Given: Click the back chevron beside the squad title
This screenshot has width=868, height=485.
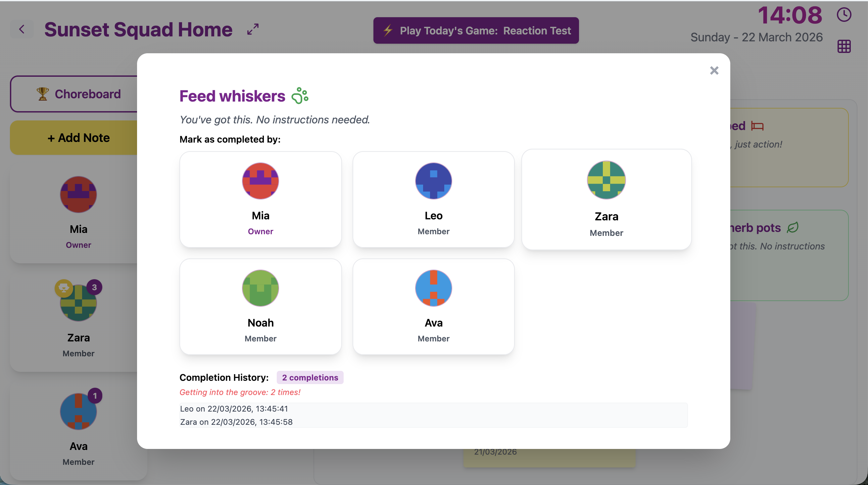Looking at the screenshot, I should [22, 29].
